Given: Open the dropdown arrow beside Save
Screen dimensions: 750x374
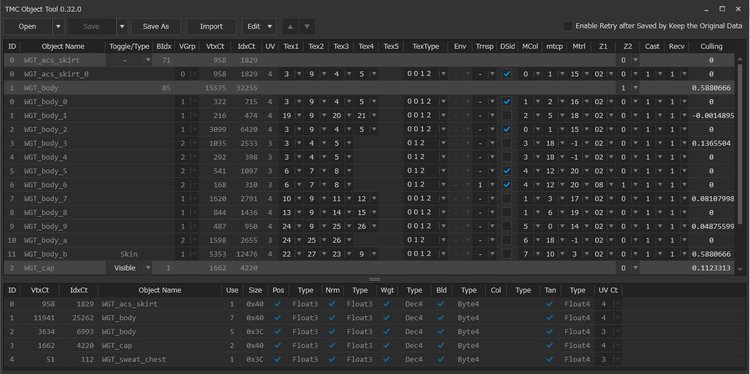Looking at the screenshot, I should point(121,27).
